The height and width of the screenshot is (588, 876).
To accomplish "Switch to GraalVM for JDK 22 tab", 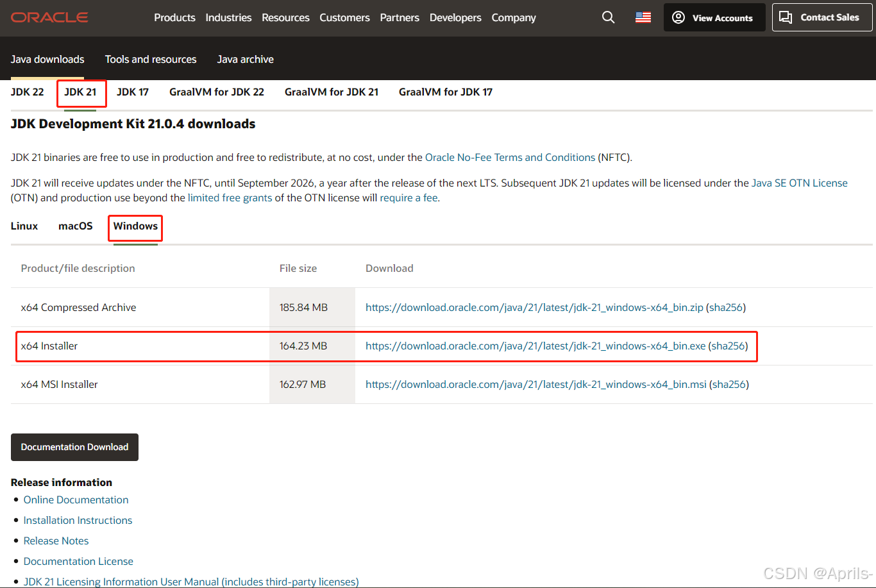I will click(x=217, y=92).
